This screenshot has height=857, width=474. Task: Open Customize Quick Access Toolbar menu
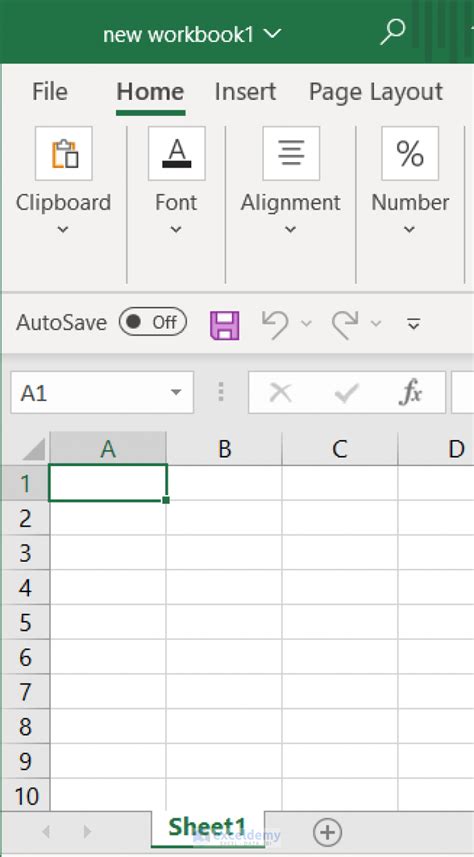pyautogui.click(x=414, y=324)
